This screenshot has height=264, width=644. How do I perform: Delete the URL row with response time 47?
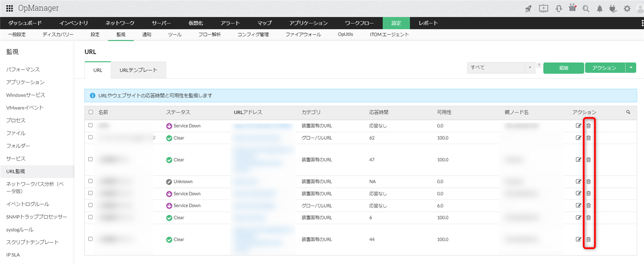(588, 160)
